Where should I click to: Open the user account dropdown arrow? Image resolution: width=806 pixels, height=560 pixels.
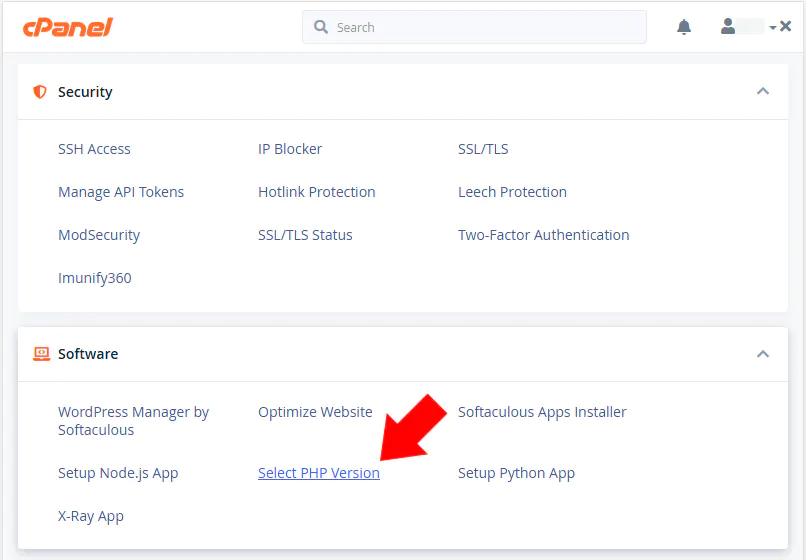(773, 27)
